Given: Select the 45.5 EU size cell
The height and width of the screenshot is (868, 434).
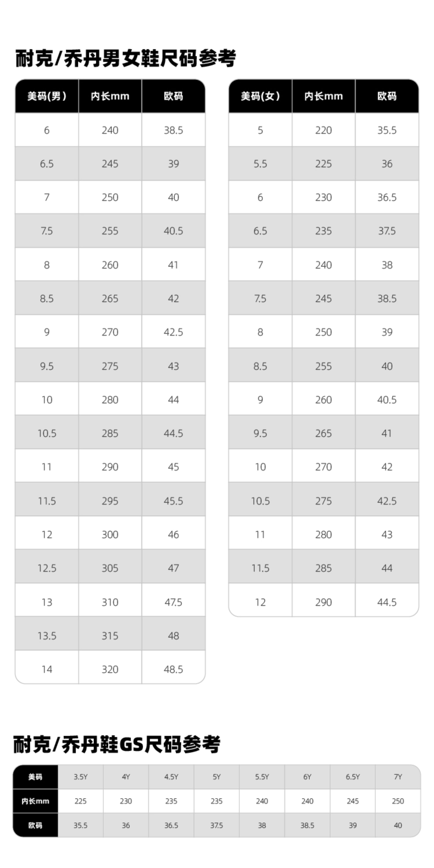Looking at the screenshot, I should coord(173,501).
